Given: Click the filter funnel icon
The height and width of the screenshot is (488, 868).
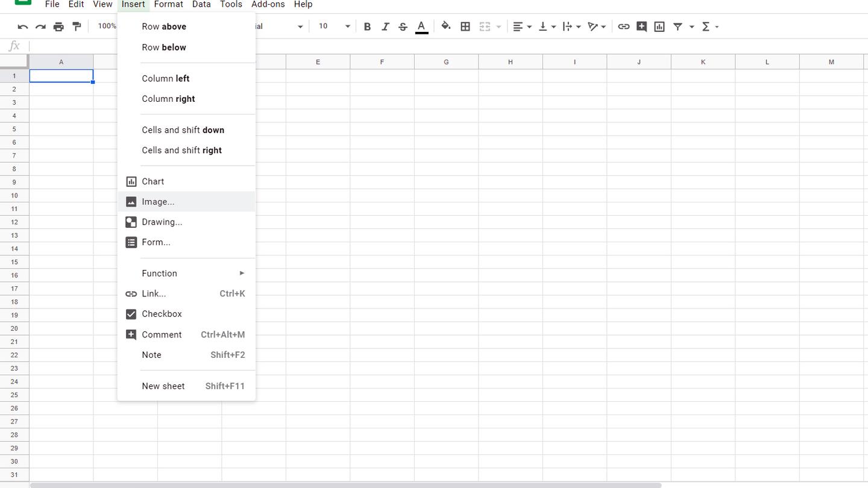Looking at the screenshot, I should [x=678, y=27].
